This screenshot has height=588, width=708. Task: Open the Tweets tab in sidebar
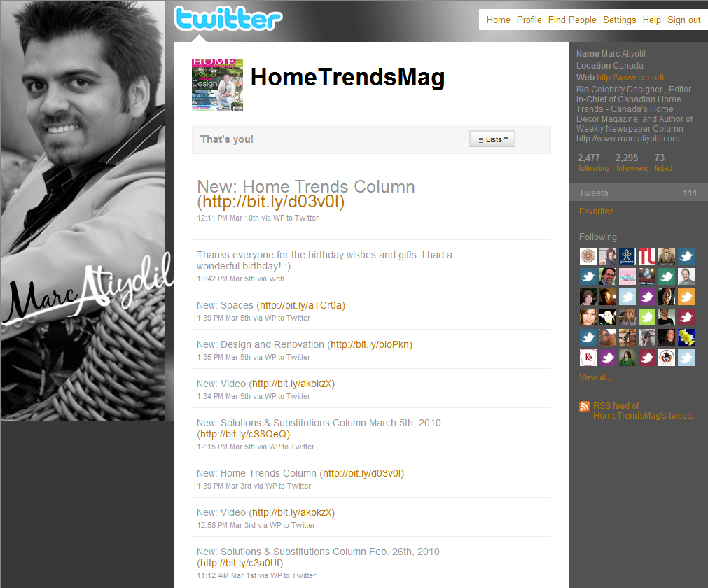pyautogui.click(x=638, y=192)
